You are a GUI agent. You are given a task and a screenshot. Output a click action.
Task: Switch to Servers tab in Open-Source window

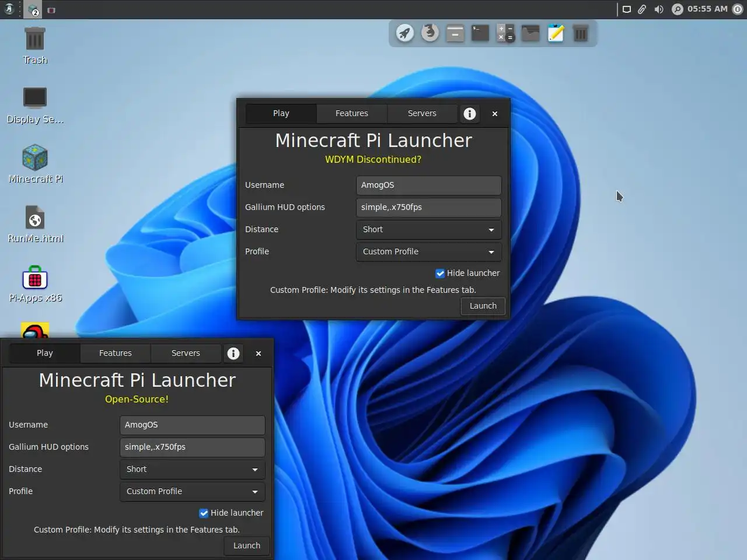[x=186, y=353]
